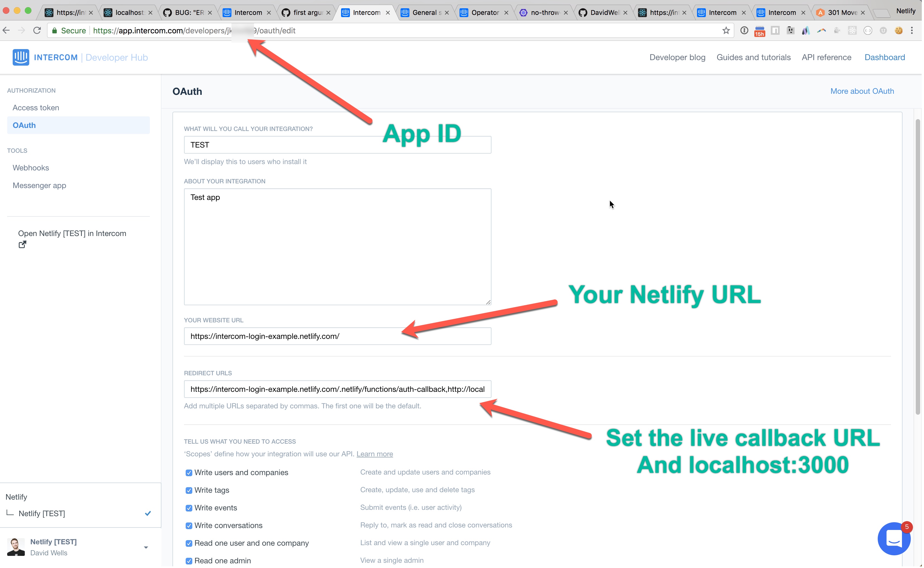Open the Chrome three-dot menu
Image resolution: width=924 pixels, height=568 pixels.
914,31
